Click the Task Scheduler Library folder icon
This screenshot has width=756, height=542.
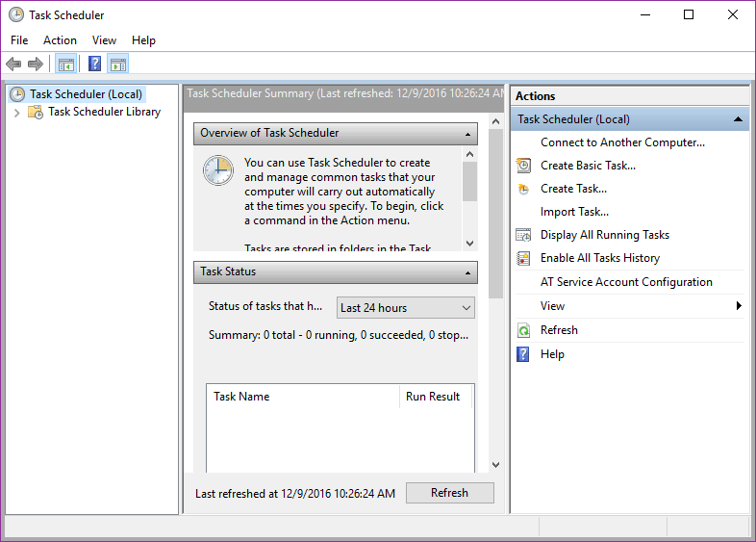pos(36,112)
